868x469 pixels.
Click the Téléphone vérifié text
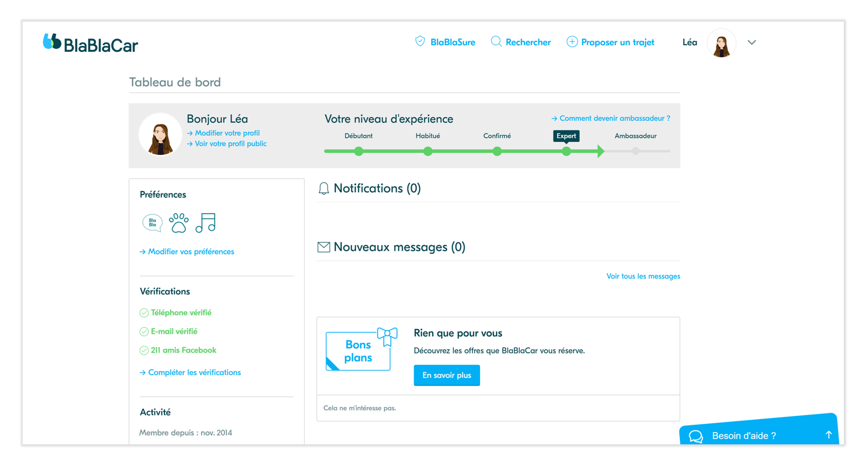click(x=181, y=313)
